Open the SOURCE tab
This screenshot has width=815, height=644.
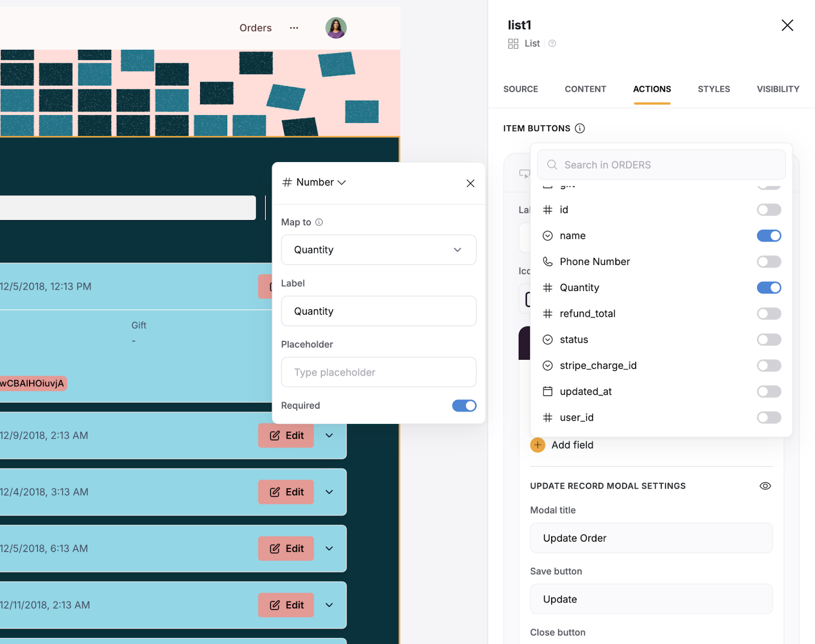point(520,89)
